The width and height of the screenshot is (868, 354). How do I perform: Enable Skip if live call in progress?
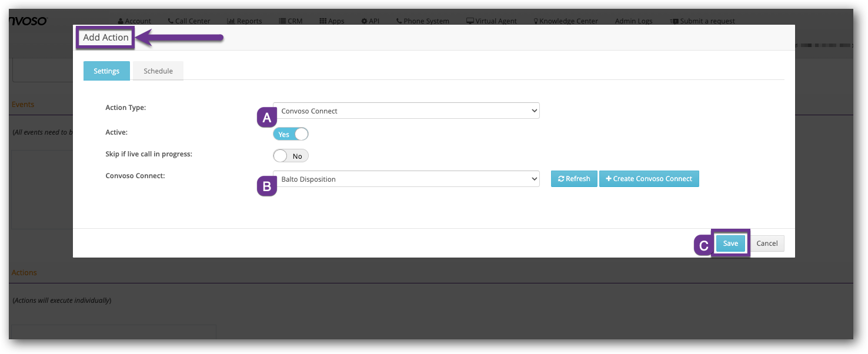291,156
